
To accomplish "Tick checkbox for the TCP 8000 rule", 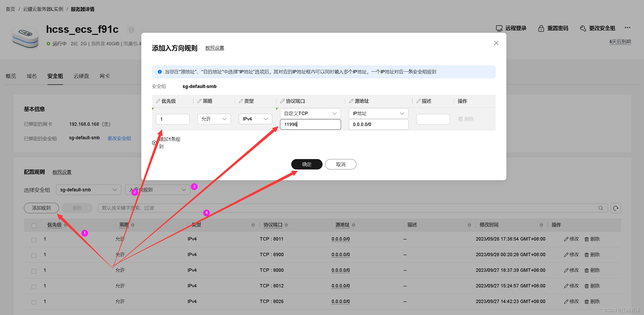I will tap(34, 271).
